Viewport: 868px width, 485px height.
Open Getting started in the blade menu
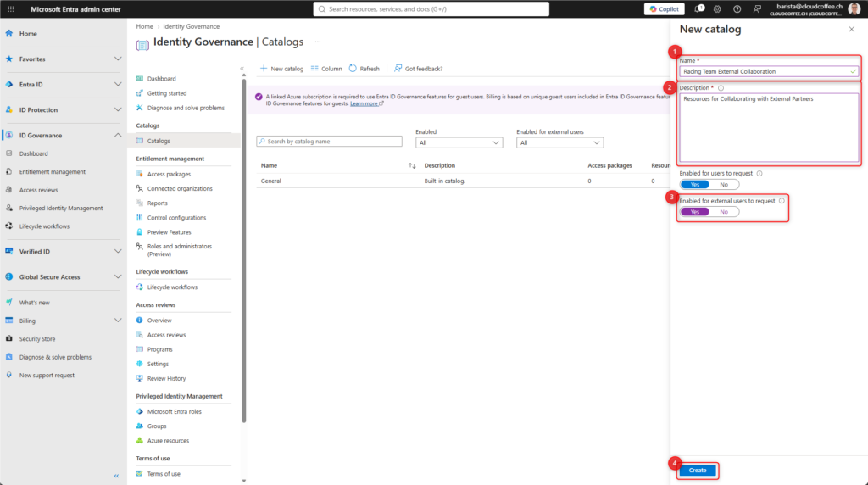[x=167, y=93]
